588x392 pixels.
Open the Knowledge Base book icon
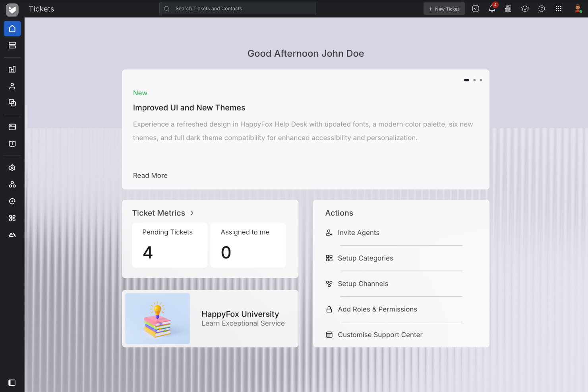[x=12, y=144]
